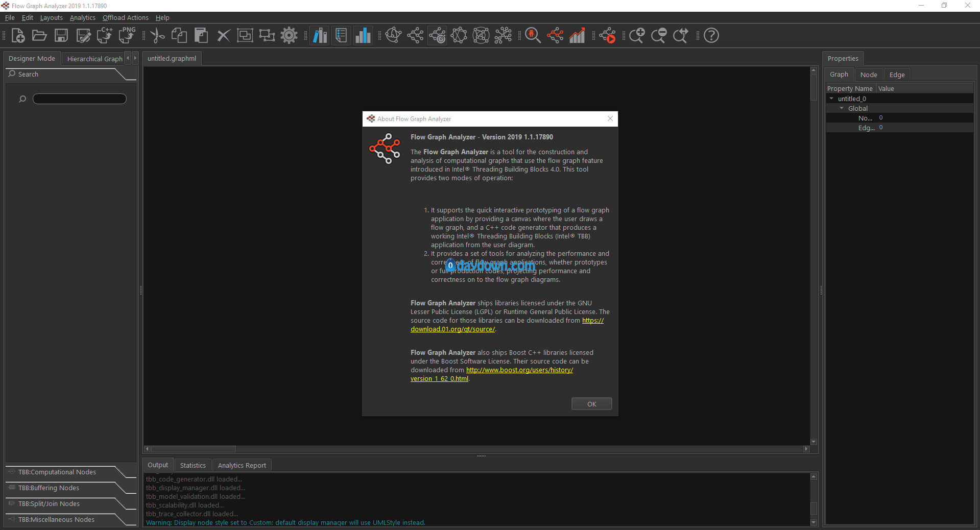Switch to the Node properties tab
980x530 pixels.
(x=869, y=75)
